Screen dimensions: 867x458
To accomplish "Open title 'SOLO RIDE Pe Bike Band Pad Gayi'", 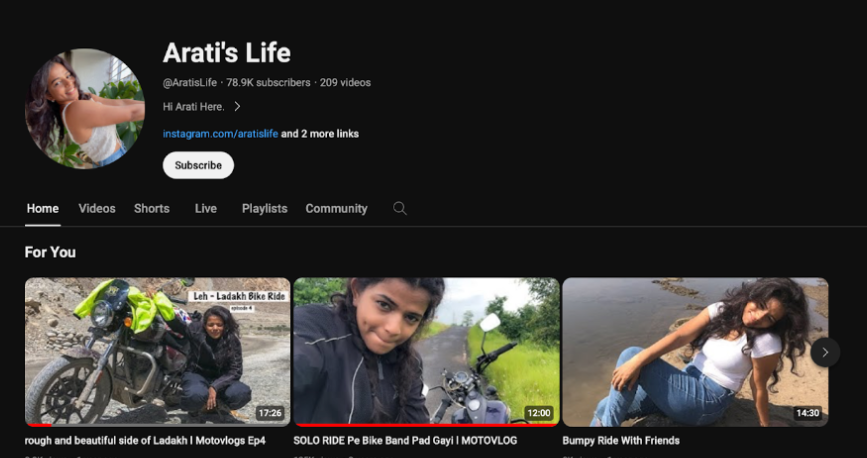I will click(x=405, y=441).
